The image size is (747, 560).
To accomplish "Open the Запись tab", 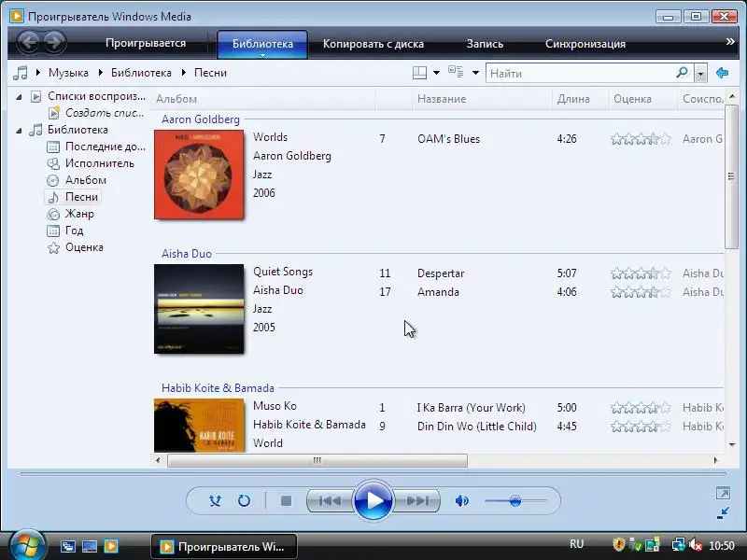I will 485,44.
